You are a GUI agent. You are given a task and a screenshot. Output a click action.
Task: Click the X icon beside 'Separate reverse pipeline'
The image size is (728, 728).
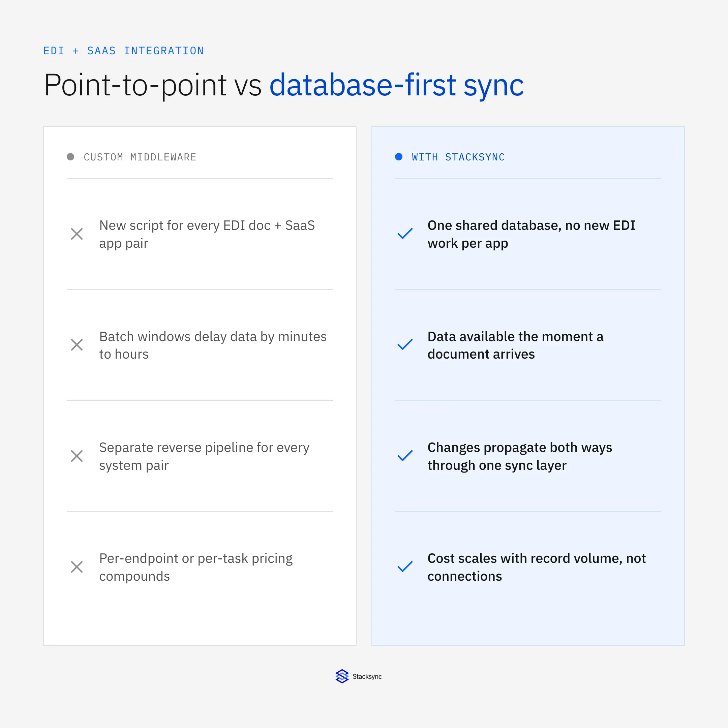[77, 456]
